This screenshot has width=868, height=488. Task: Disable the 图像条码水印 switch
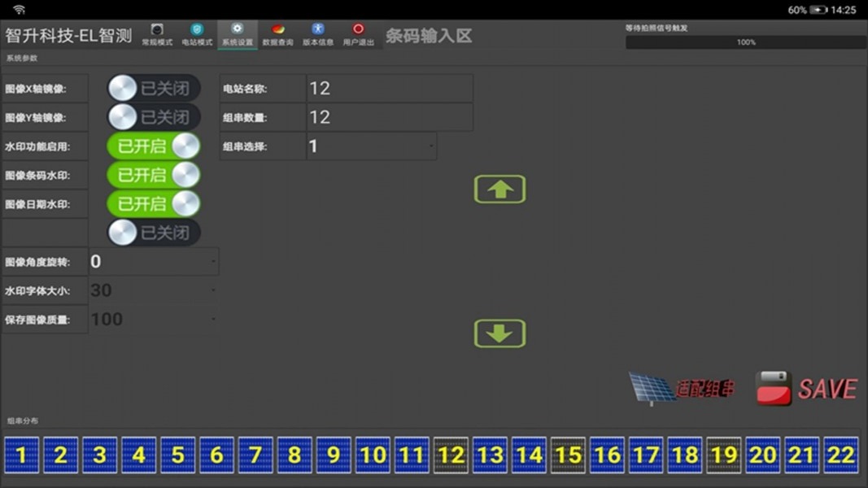pyautogui.click(x=153, y=175)
